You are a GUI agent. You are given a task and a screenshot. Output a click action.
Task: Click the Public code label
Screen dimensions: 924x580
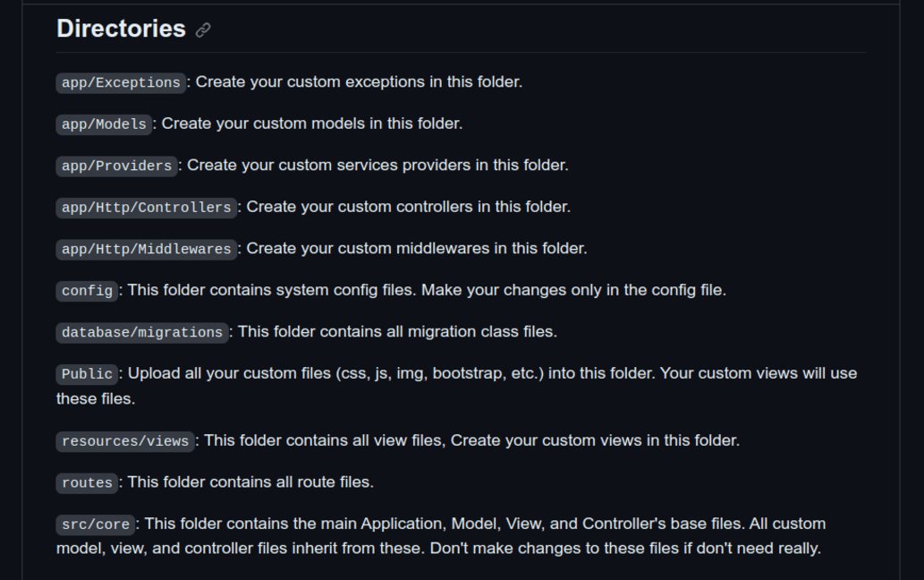pos(88,374)
